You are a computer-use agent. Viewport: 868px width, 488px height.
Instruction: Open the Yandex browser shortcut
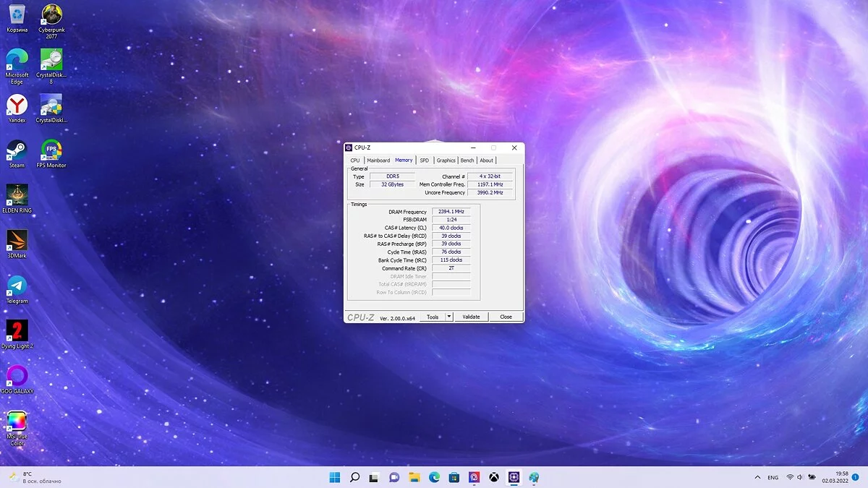click(x=17, y=106)
